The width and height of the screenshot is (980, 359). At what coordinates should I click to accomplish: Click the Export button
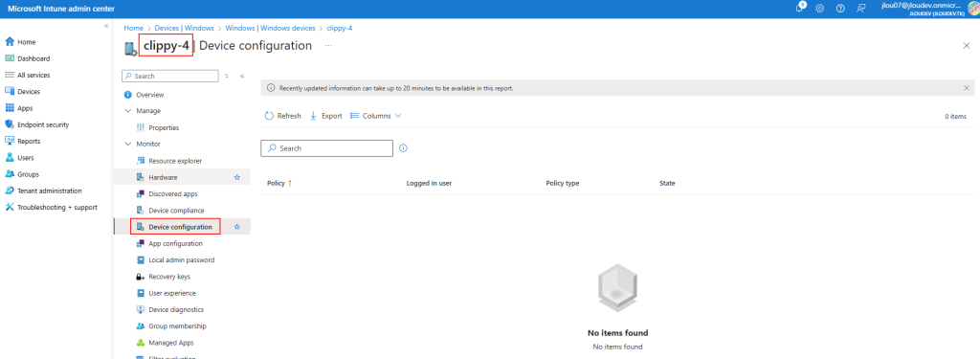click(326, 116)
